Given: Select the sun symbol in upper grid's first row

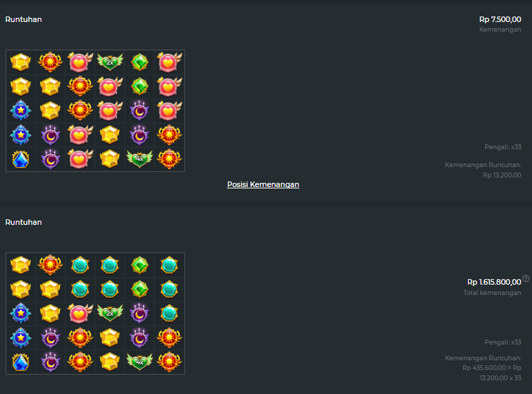Looking at the screenshot, I should point(50,62).
